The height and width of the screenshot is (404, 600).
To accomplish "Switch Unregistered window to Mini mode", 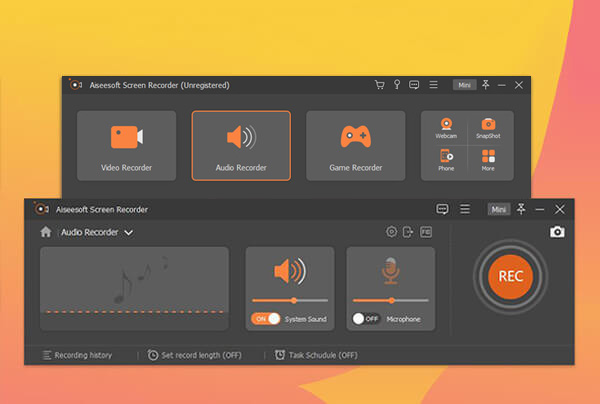I will [465, 85].
